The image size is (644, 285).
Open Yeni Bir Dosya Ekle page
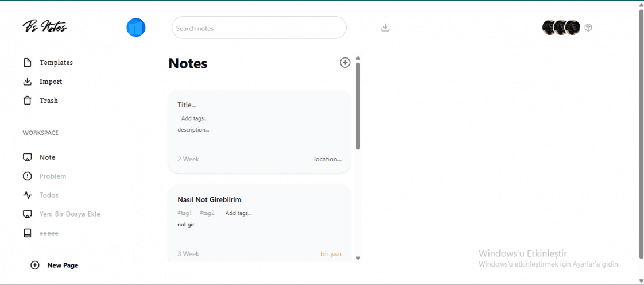tap(70, 214)
